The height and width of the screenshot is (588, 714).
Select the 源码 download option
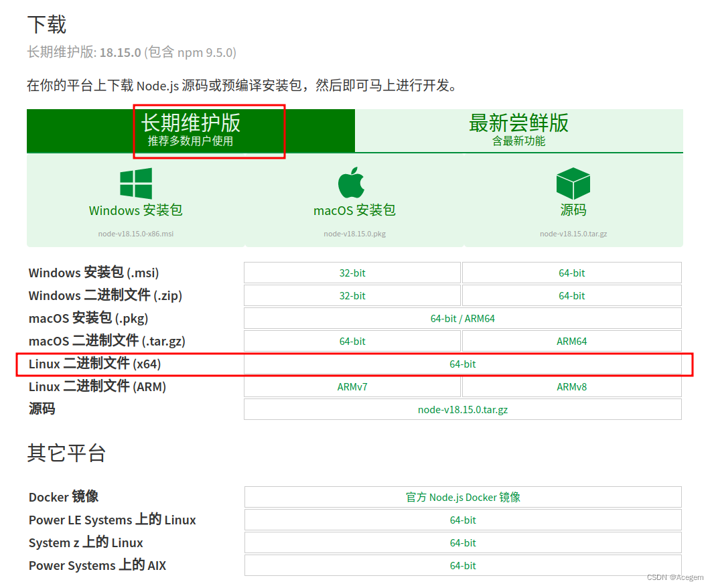coord(573,209)
